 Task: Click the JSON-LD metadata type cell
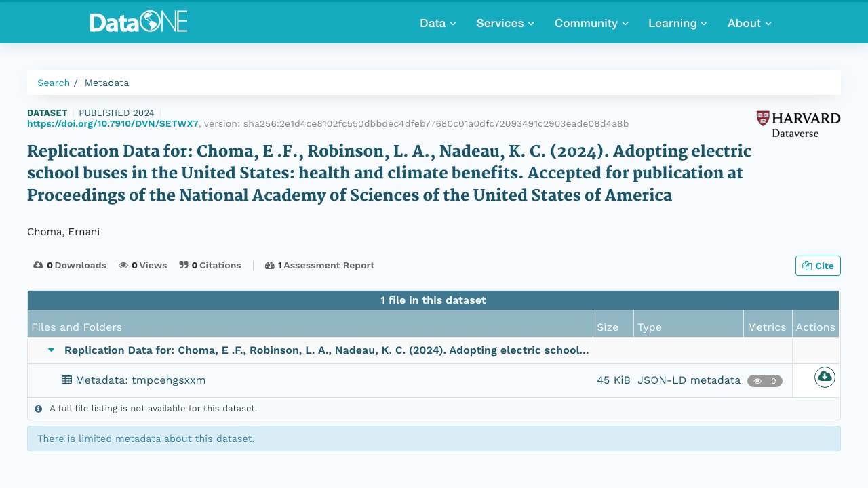[689, 380]
